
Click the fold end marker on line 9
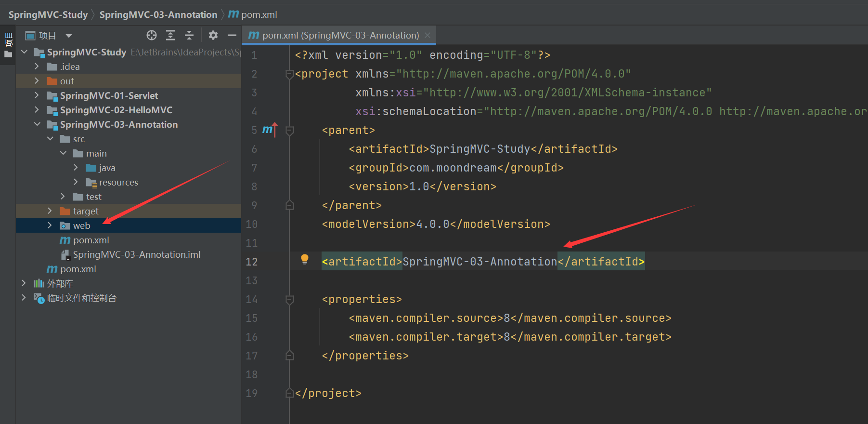pyautogui.click(x=290, y=205)
